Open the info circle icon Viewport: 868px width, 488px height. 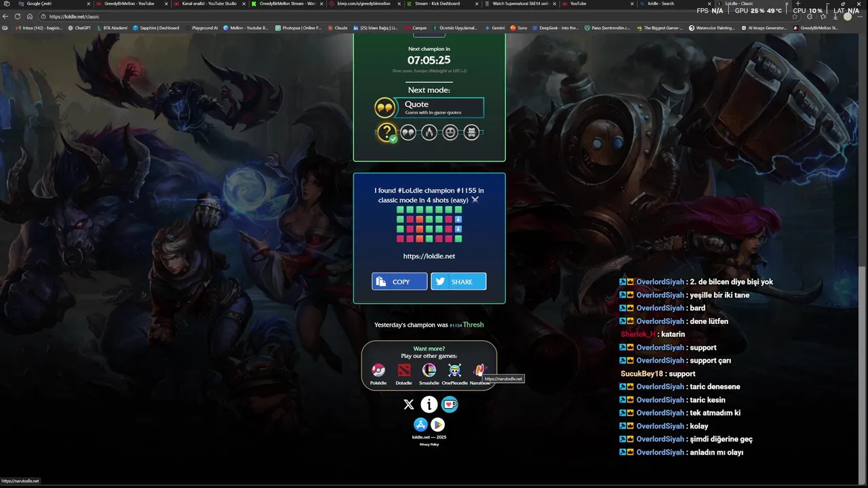[x=429, y=405]
